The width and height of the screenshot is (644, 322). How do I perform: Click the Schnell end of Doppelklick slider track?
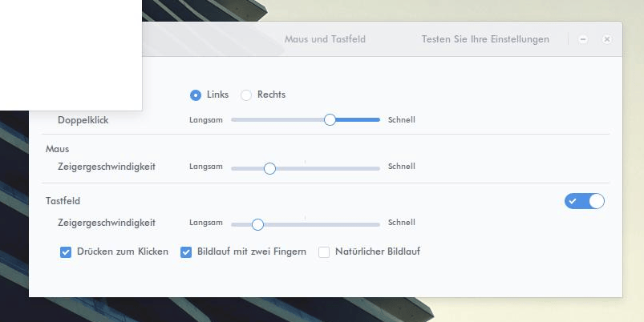pyautogui.click(x=377, y=119)
